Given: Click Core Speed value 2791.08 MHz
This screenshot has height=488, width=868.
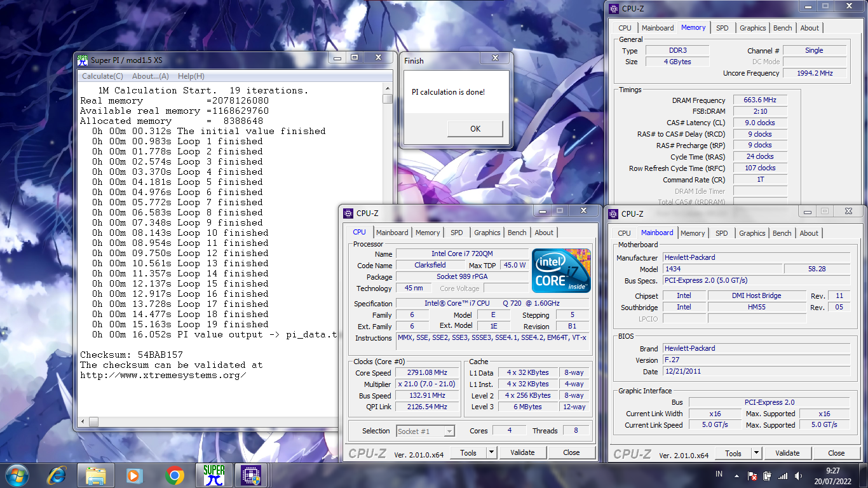Looking at the screenshot, I should [426, 373].
